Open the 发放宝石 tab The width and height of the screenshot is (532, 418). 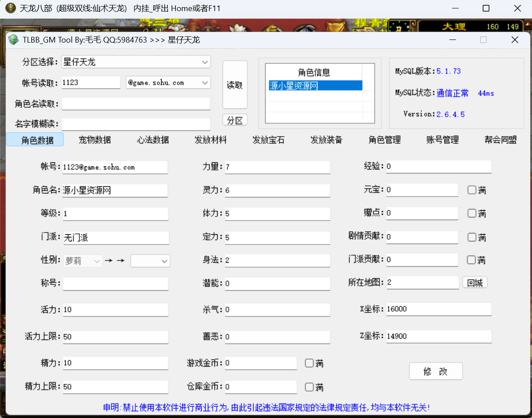tap(269, 139)
